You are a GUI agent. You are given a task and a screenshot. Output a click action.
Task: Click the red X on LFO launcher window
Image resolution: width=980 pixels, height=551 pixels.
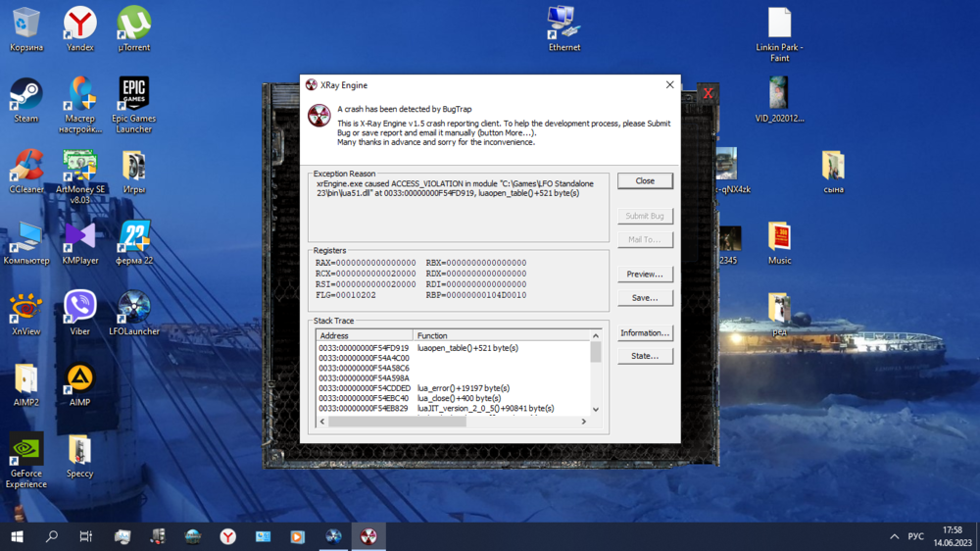708,94
